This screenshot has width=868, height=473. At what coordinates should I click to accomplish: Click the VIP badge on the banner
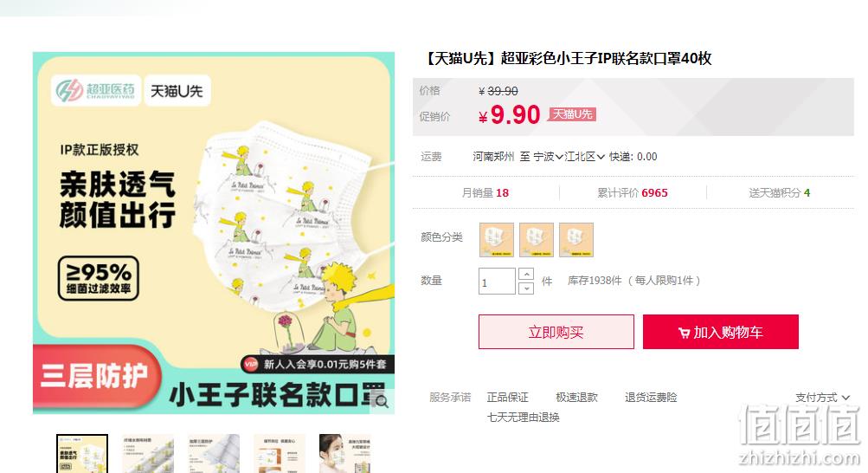251,364
